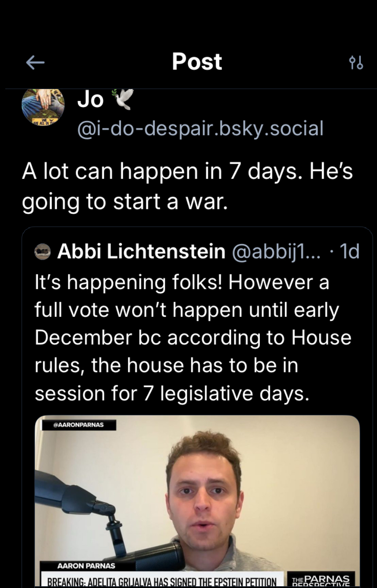377x588 pixels.
Task: Tap the breaking Epstein petition headline banner
Action: point(162,581)
